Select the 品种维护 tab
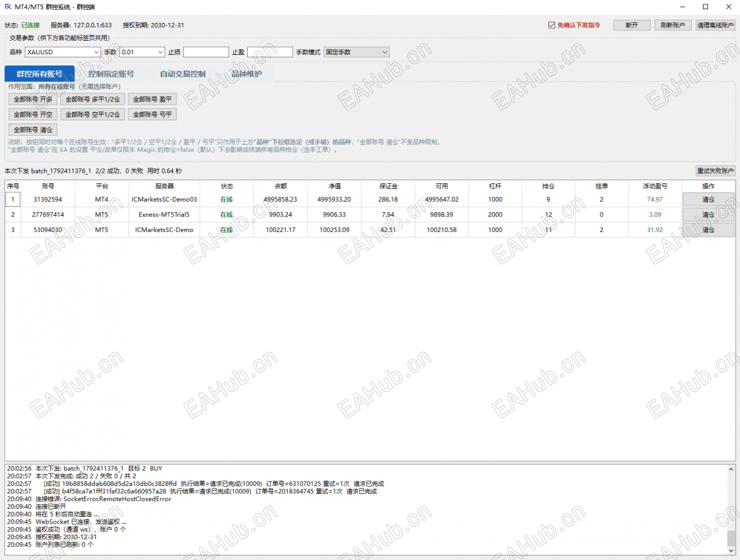 (x=247, y=74)
